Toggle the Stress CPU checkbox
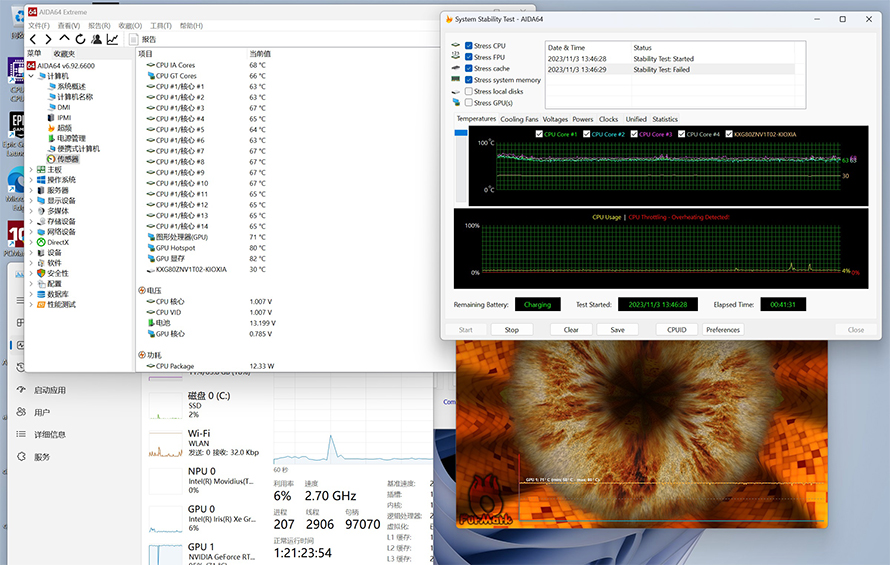This screenshot has height=565, width=890. (469, 45)
